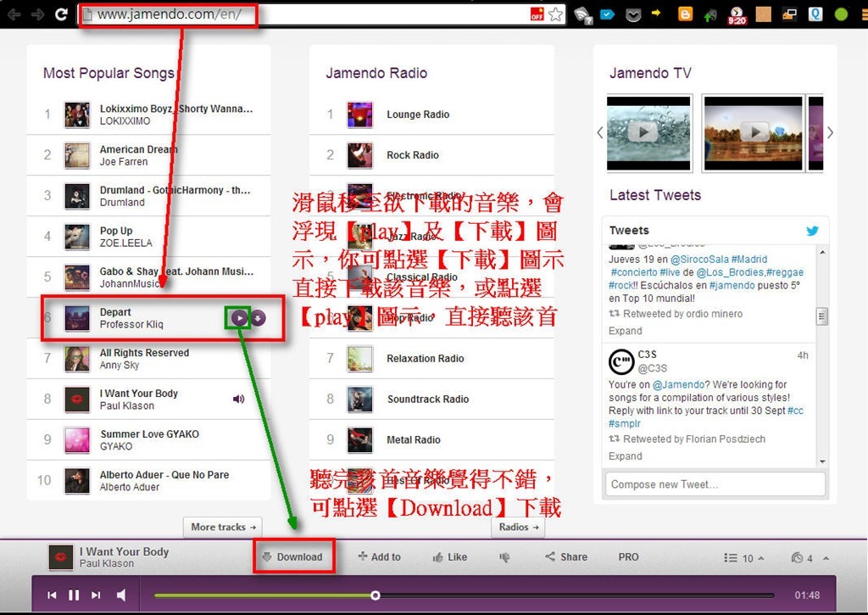This screenshot has width=868, height=615.
Task: Go forward using the browser forward arrow
Action: tap(37, 14)
